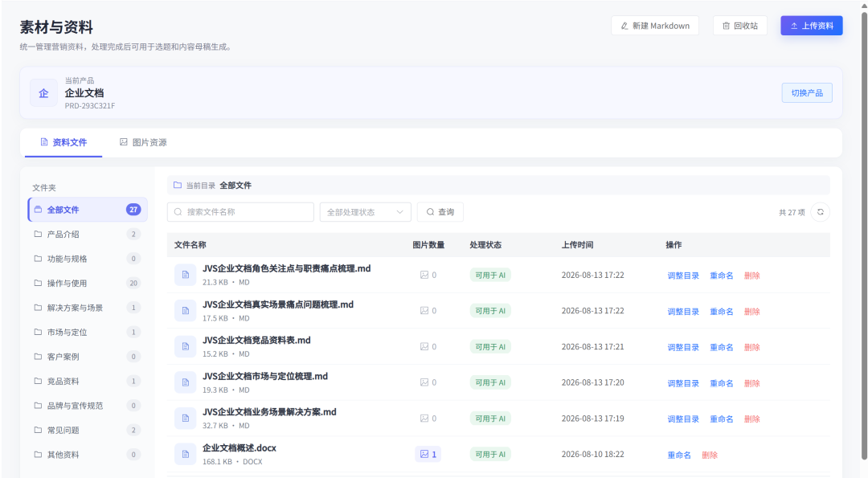Click the file icon for JVS企业文档市场与定位梳理.md
Viewport: 868px width, 478px height.
(x=186, y=382)
